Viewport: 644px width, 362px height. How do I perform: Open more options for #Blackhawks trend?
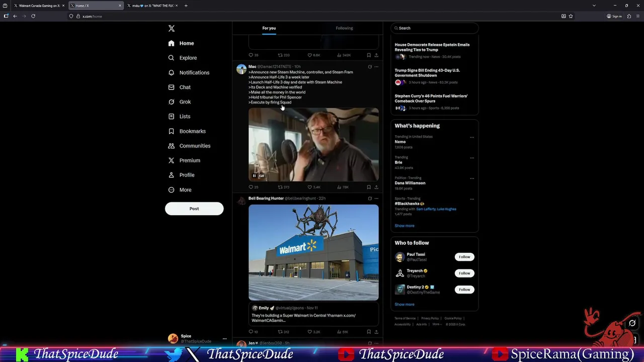pos(471,199)
